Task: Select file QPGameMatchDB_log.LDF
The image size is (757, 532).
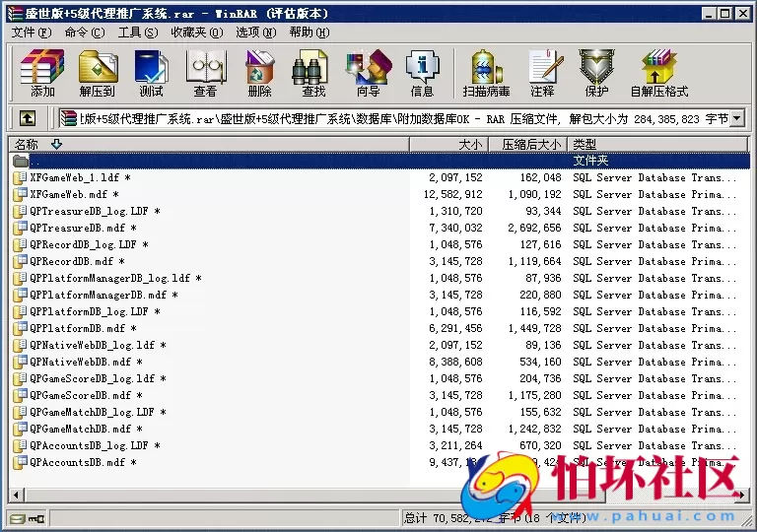Action: (x=379, y=412)
